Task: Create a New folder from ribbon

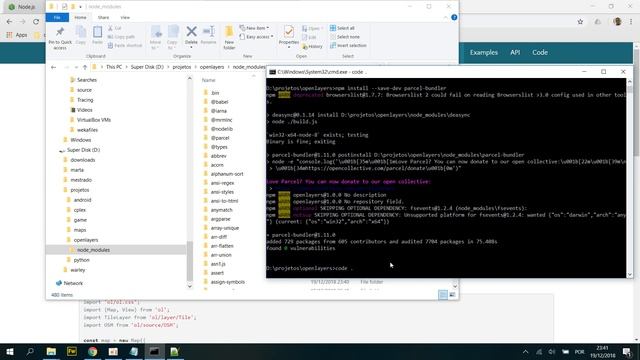Action: (229, 38)
